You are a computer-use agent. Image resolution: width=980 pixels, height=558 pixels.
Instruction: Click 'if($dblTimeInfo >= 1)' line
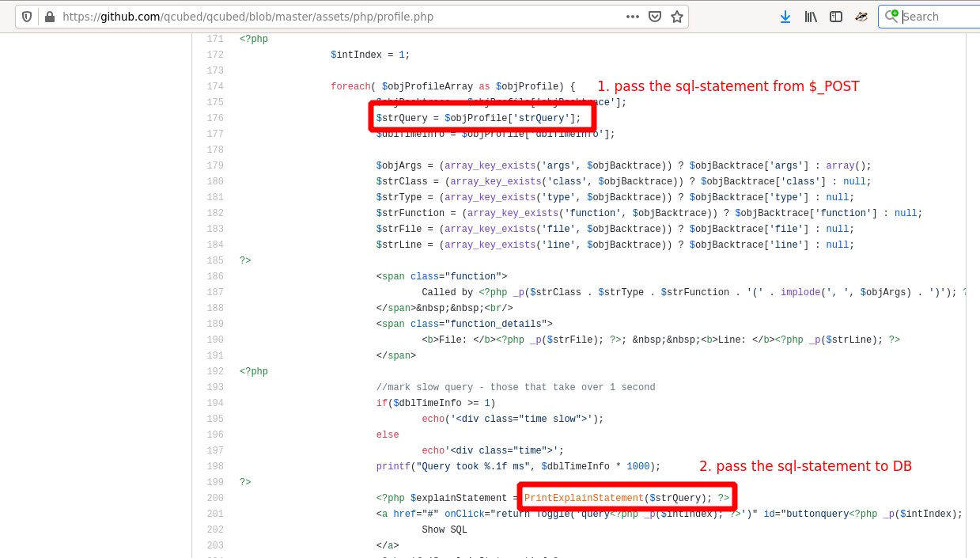(x=436, y=403)
